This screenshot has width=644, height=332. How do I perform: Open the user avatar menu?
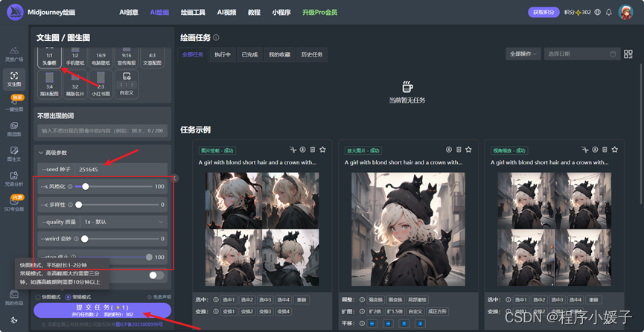tap(625, 12)
